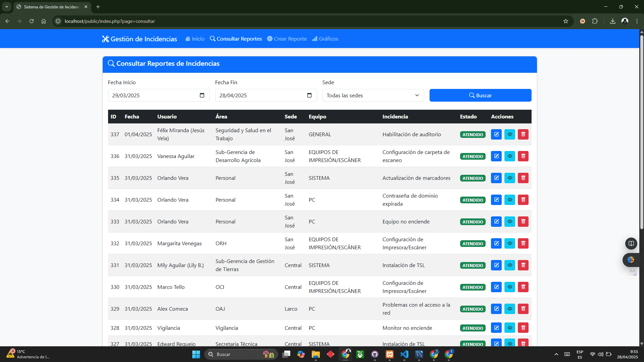This screenshot has height=362, width=644.
Task: Delete the Equipo no enciende report
Action: point(523,222)
